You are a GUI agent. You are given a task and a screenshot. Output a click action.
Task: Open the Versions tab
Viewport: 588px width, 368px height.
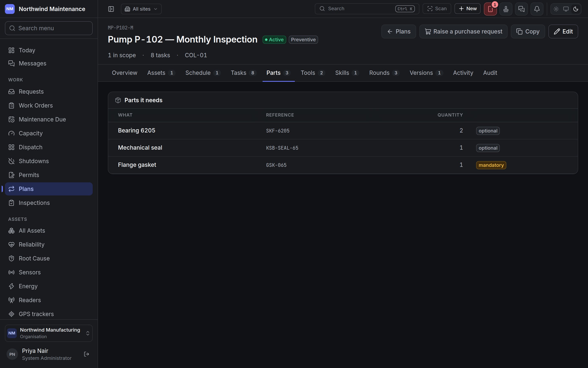tap(426, 73)
